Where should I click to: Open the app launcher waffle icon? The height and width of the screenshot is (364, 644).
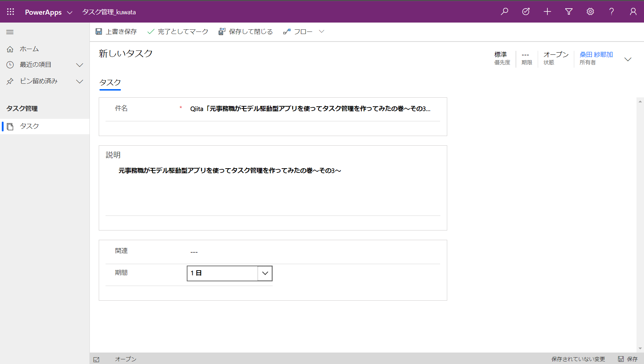(x=10, y=12)
